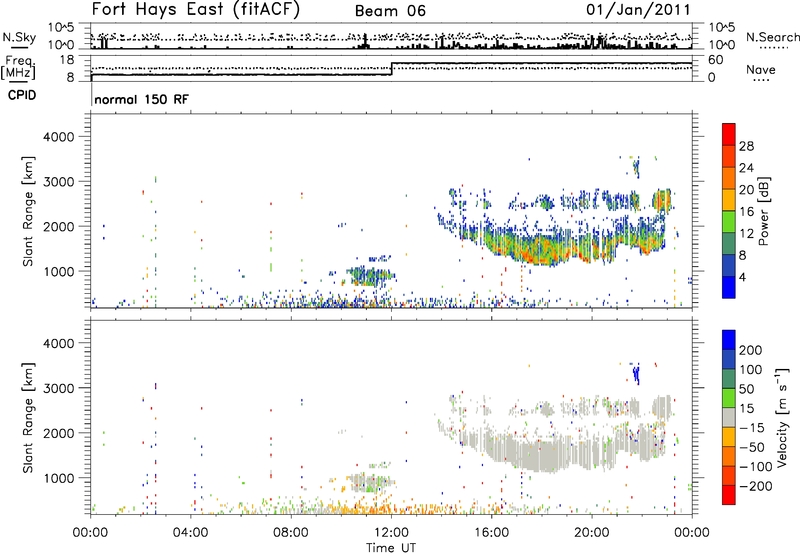Pick the yellow-orange 16–20 dB Power segment
Screen dimensions: 800x554
point(729,200)
